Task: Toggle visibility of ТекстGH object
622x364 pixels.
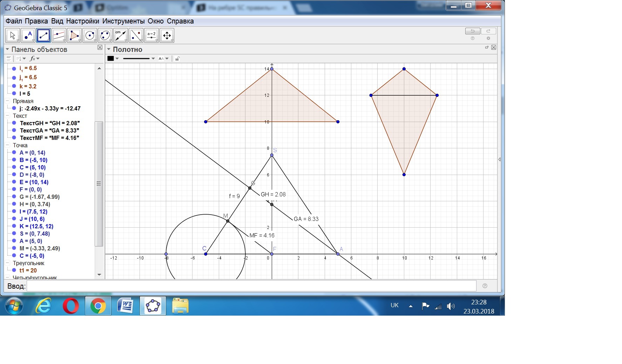Action: (x=14, y=123)
